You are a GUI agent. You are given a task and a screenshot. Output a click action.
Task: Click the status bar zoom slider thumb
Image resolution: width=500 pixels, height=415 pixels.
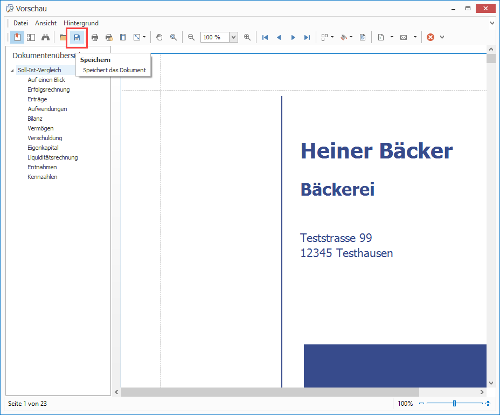coord(454,403)
